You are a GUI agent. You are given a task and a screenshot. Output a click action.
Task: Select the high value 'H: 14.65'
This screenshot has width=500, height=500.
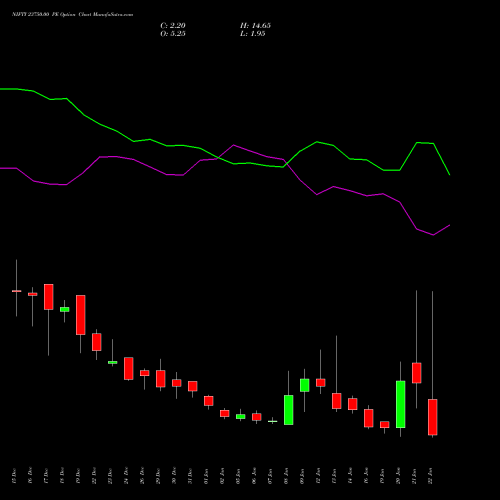click(x=255, y=26)
